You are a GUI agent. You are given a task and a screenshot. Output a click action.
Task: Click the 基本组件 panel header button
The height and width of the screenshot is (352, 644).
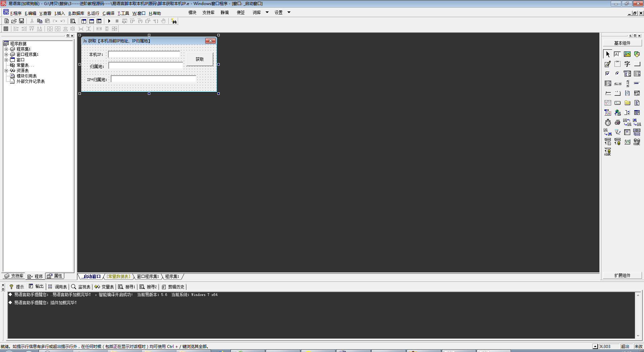(622, 43)
